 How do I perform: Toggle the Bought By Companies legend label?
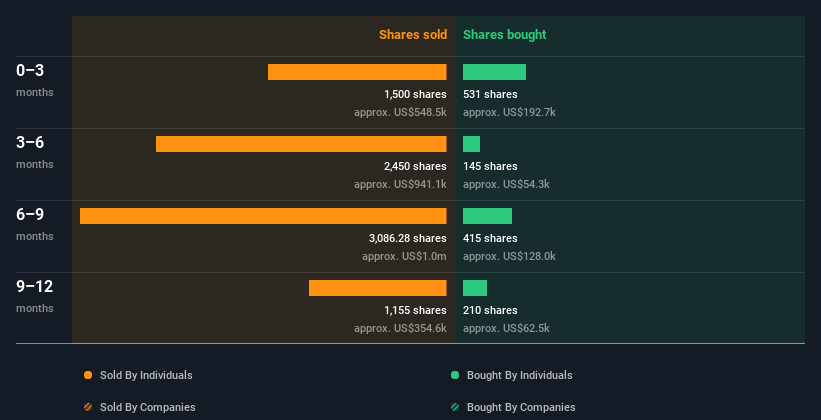[521, 407]
